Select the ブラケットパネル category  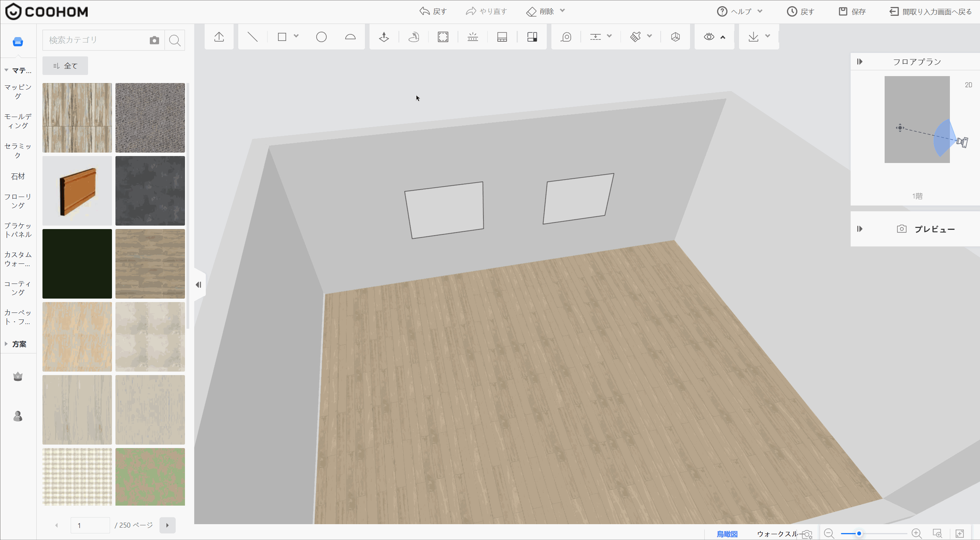tap(18, 230)
